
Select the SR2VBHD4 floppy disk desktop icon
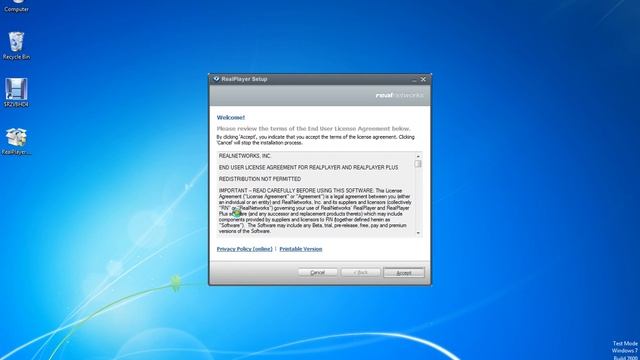click(16, 93)
